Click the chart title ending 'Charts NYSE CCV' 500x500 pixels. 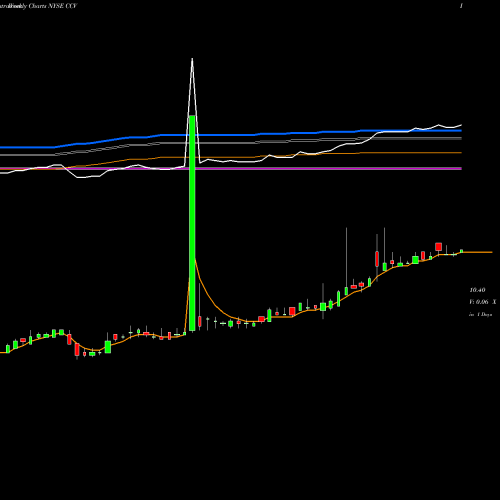tap(39, 6)
